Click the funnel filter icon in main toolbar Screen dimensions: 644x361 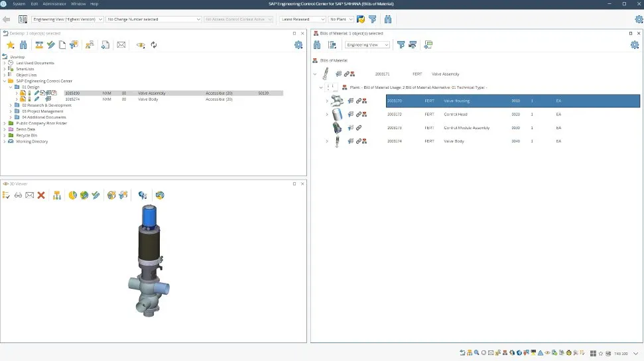[373, 19]
